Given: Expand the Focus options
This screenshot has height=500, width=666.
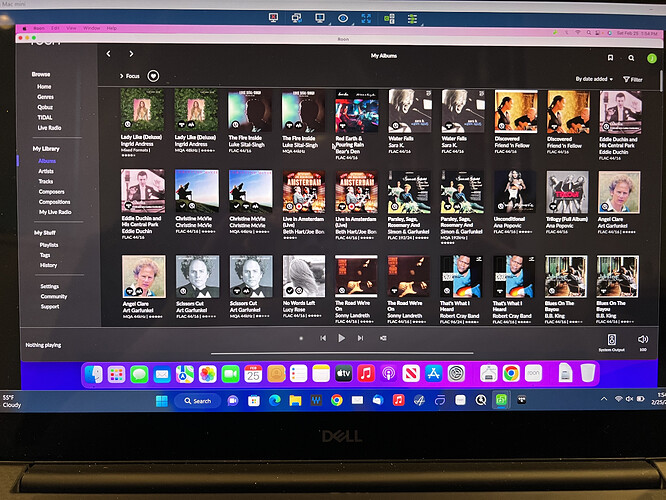Looking at the screenshot, I should pos(130,76).
